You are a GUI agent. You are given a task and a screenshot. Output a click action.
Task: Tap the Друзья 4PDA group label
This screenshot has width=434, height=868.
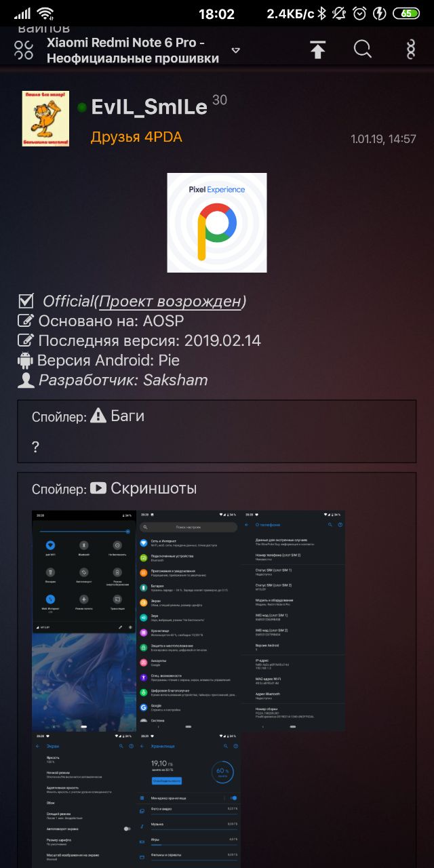pos(136,137)
